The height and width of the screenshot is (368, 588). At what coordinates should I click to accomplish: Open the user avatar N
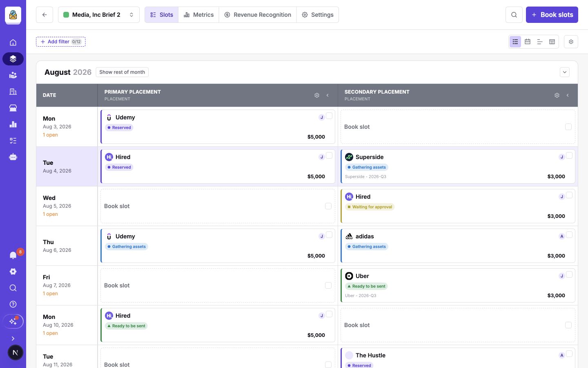(x=15, y=352)
